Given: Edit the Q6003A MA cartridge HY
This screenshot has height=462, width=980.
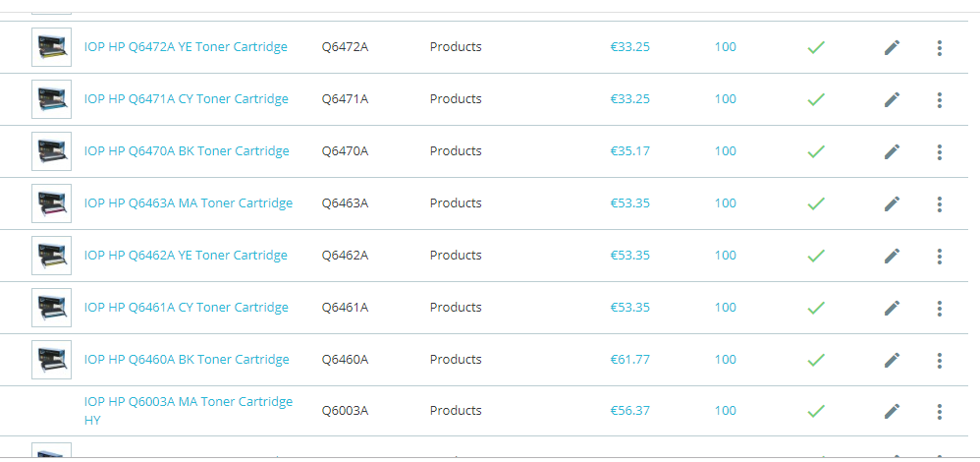Looking at the screenshot, I should [892, 411].
